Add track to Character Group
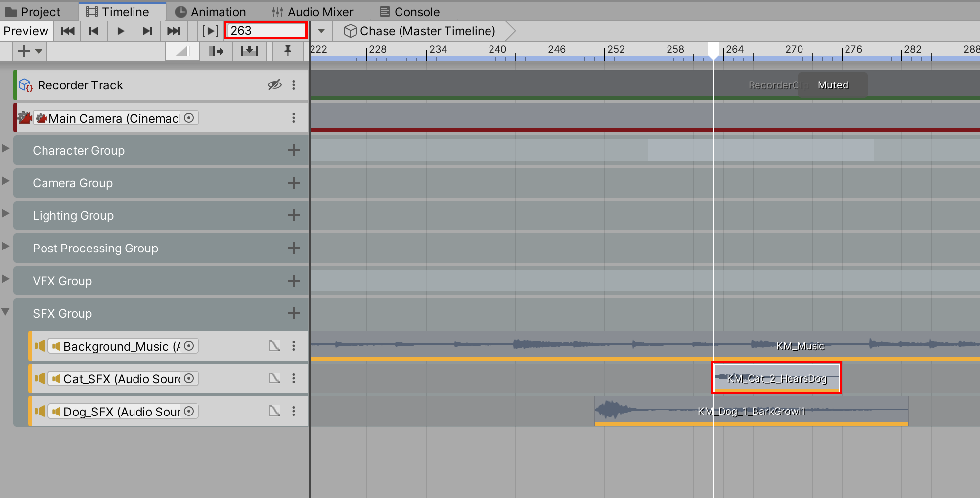This screenshot has width=980, height=498. pyautogui.click(x=294, y=150)
